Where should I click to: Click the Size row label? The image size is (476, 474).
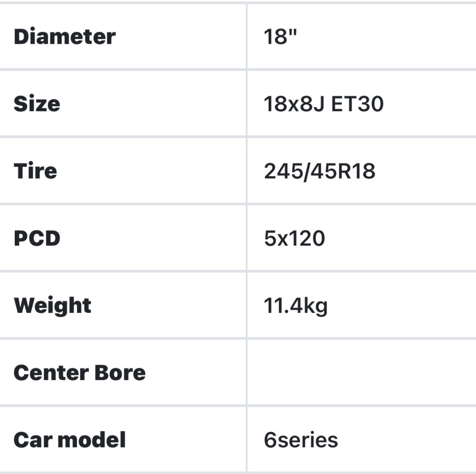tap(37, 103)
